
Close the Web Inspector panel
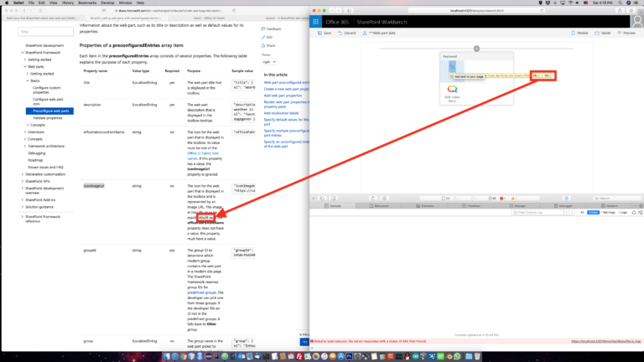tap(314, 199)
